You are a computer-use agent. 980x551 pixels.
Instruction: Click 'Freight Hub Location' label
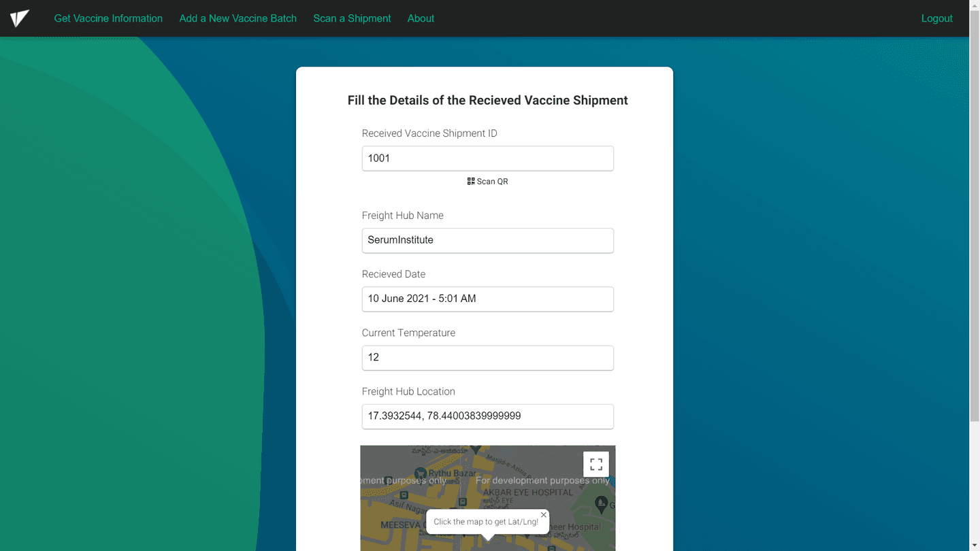point(408,392)
